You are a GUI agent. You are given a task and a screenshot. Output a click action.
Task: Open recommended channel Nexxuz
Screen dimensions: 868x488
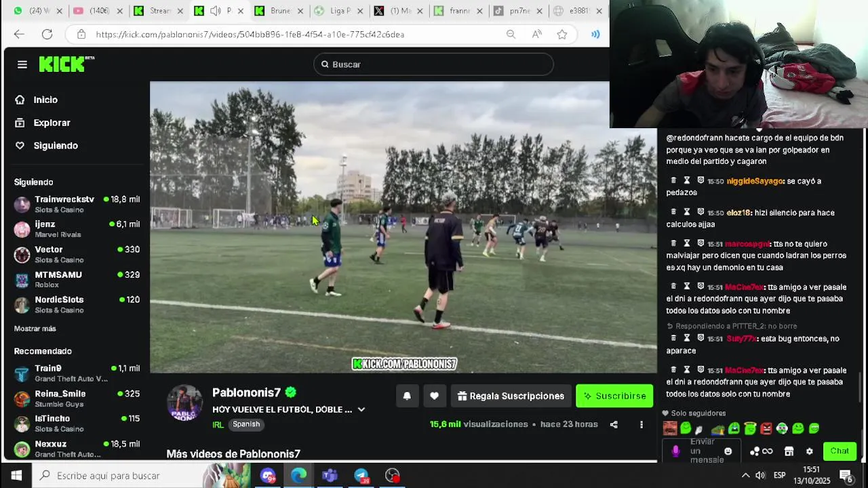(77, 449)
